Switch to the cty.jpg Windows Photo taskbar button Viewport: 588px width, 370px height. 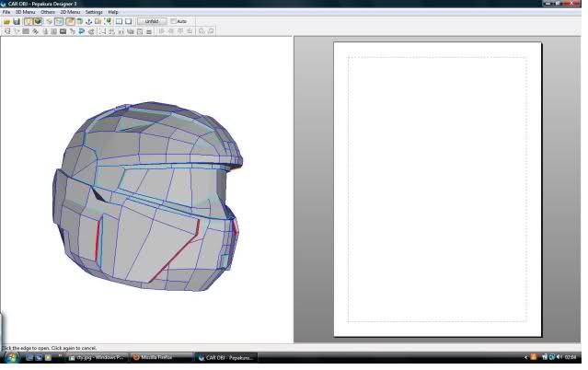(x=98, y=358)
